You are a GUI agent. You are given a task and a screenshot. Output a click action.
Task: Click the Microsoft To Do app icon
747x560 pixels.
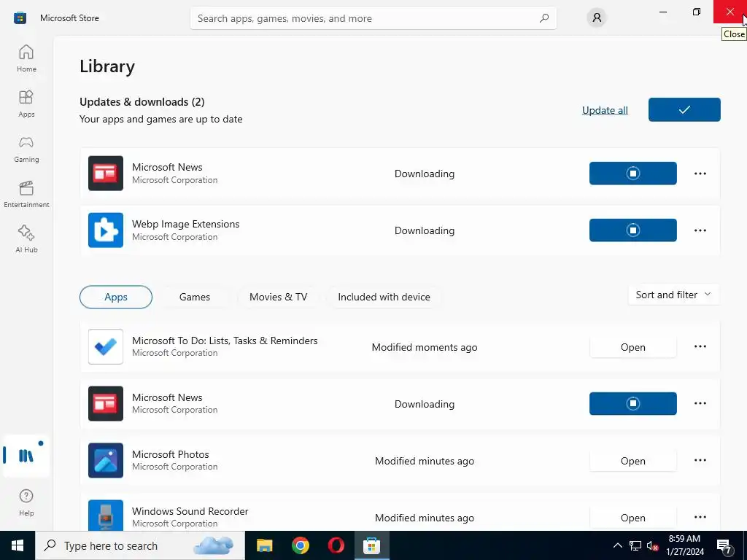click(106, 346)
